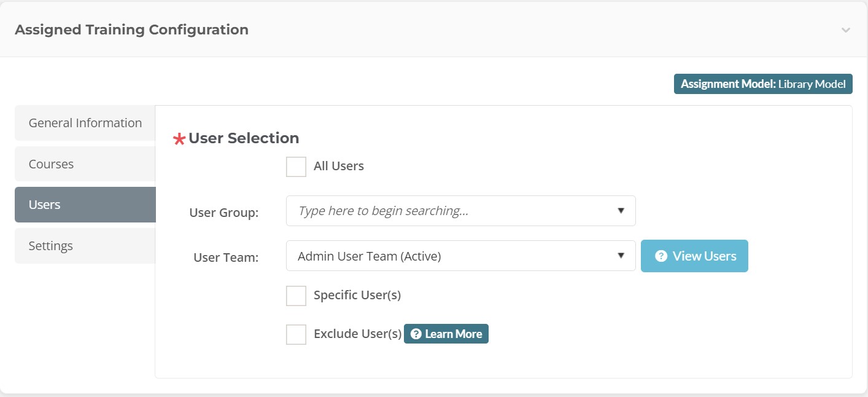Click the User Team: label
Screen dimensions: 868x397
point(226,257)
